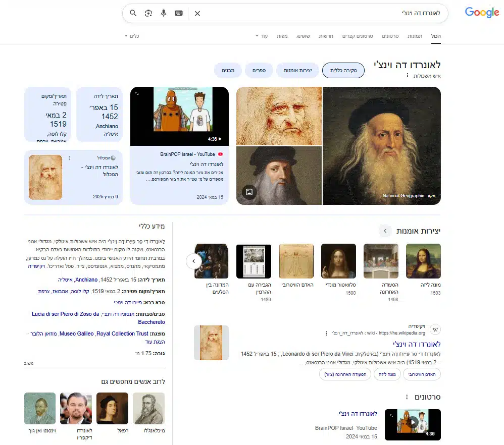Image resolution: width=504 pixels, height=445 pixels.
Task: Follow the Anchiano birthplace link
Action: (x=86, y=280)
